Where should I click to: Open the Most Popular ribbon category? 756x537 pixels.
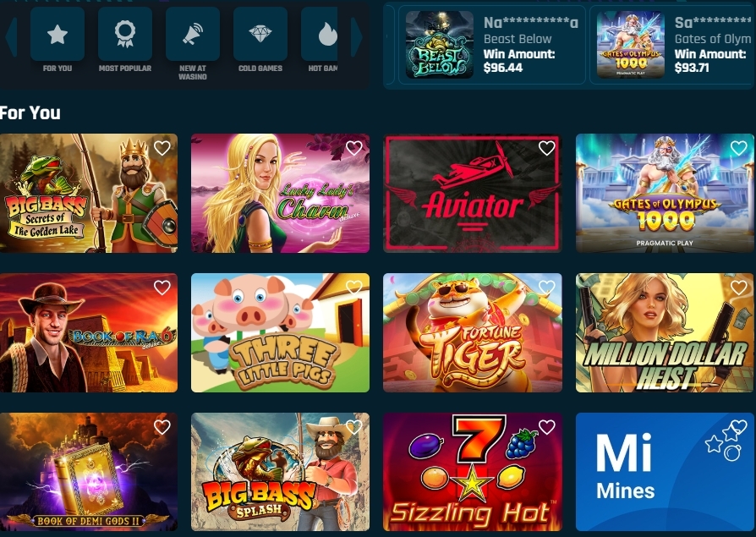pyautogui.click(x=125, y=40)
